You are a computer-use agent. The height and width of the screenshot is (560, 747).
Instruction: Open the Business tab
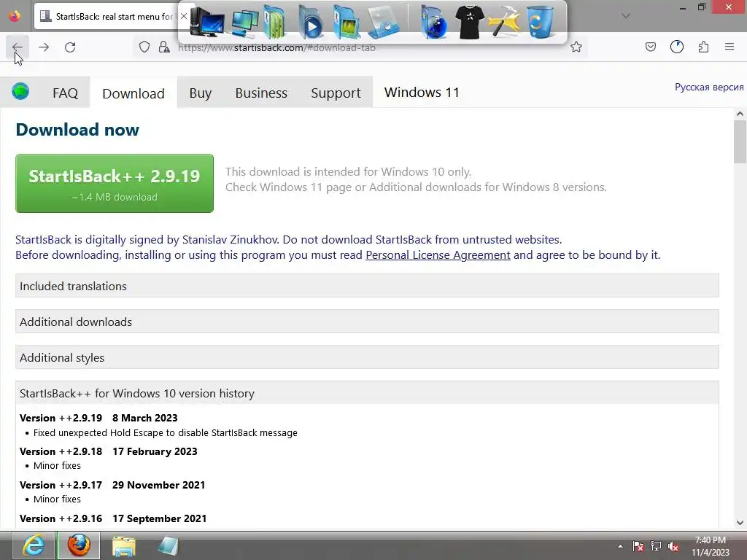[x=261, y=93]
